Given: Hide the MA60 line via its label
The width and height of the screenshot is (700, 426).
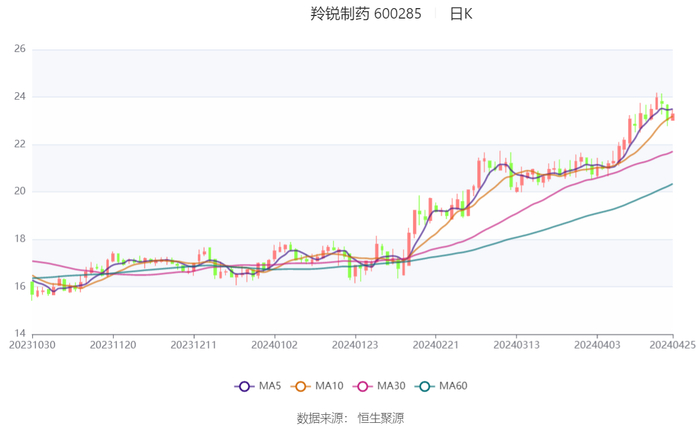Looking at the screenshot, I should click(453, 386).
